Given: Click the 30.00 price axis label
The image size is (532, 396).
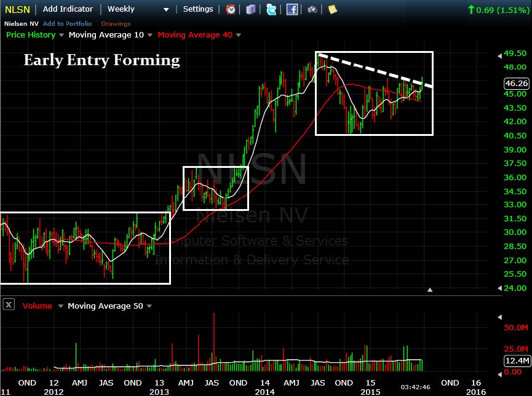Looking at the screenshot, I should point(515,232).
